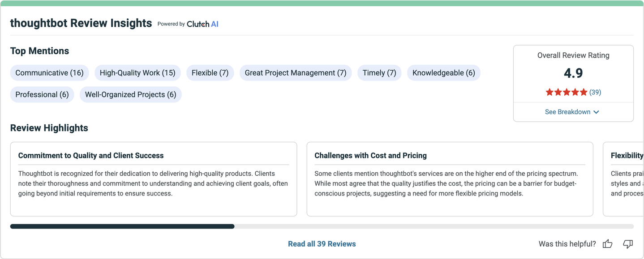This screenshot has height=259, width=644.
Task: Click the See Breakdown chevron arrow
Action: pyautogui.click(x=596, y=112)
